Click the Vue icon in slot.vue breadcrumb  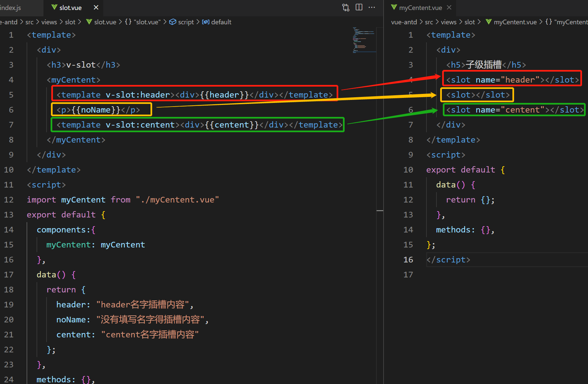[x=89, y=22]
